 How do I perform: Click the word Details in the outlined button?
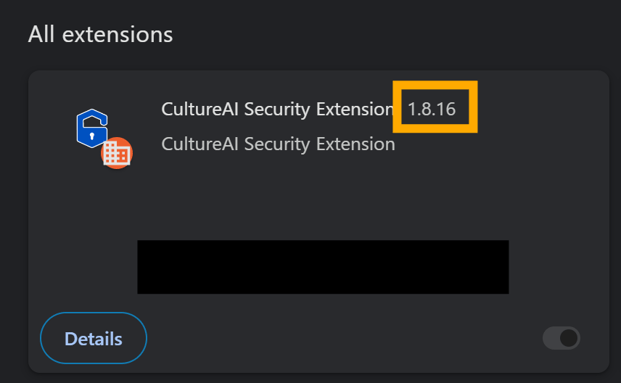point(93,339)
